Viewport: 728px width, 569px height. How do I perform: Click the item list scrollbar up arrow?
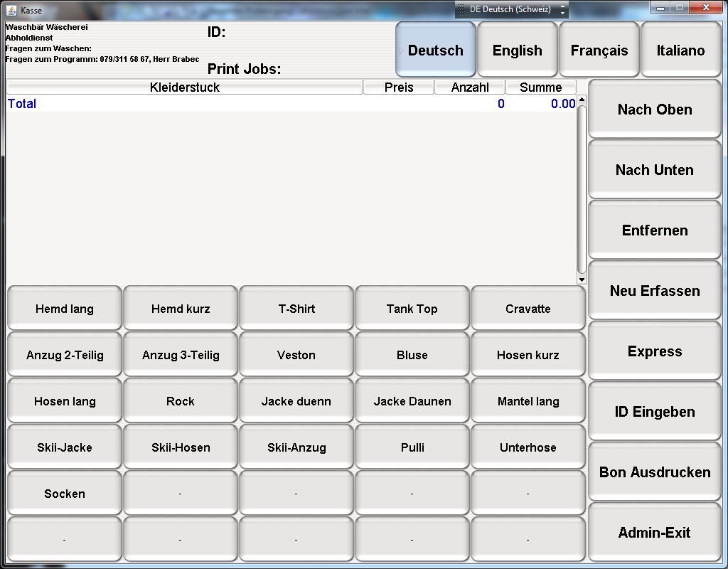(582, 100)
